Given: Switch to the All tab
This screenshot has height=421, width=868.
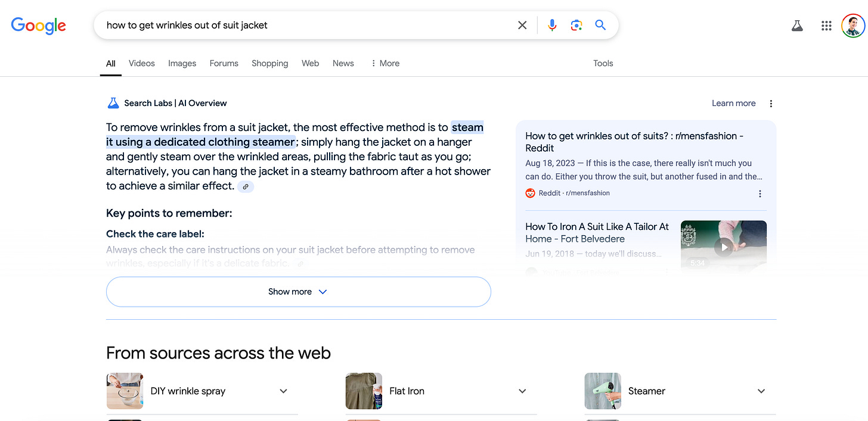Looking at the screenshot, I should tap(111, 63).
